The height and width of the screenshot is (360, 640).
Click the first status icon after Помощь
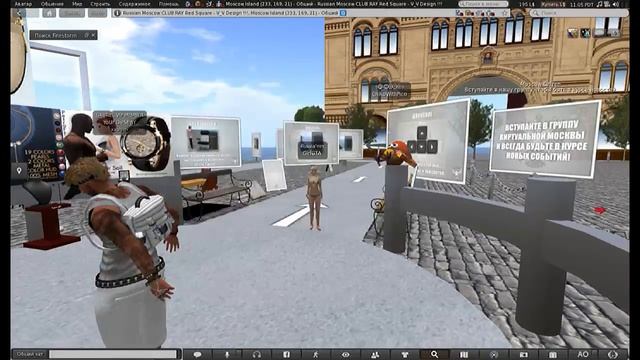tap(188, 4)
